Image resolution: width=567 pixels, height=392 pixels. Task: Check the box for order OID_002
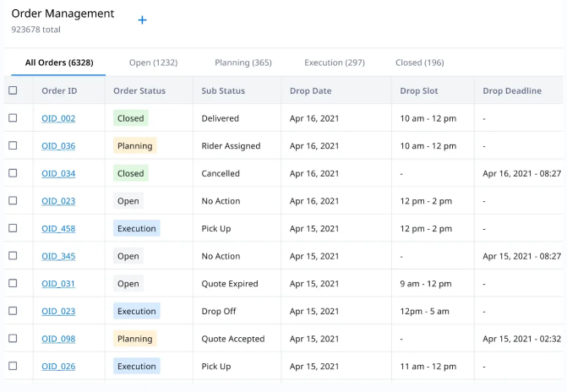13,118
